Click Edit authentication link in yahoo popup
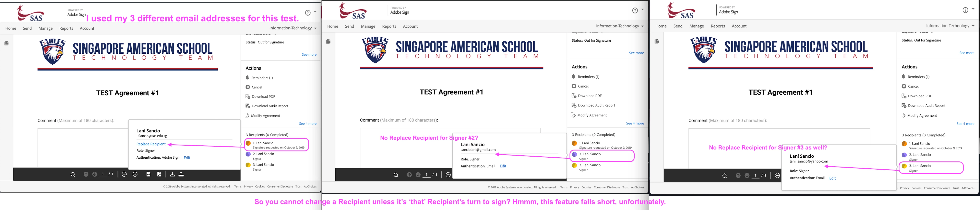Image resolution: width=980 pixels, height=210 pixels. [x=832, y=178]
